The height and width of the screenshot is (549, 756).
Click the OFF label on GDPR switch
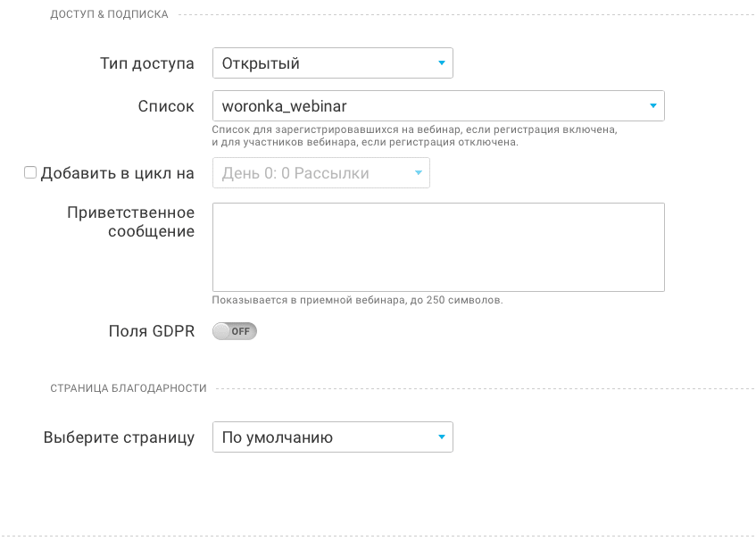point(241,331)
